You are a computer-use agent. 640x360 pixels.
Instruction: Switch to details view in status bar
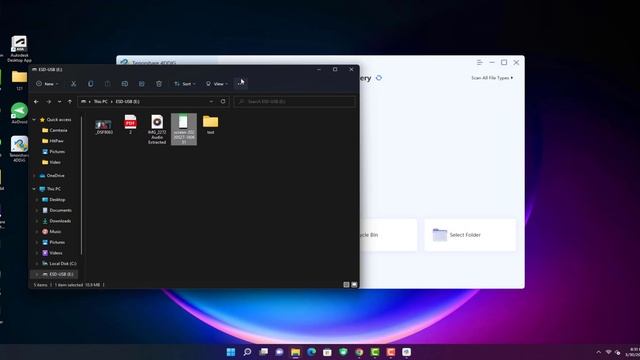coord(346,285)
